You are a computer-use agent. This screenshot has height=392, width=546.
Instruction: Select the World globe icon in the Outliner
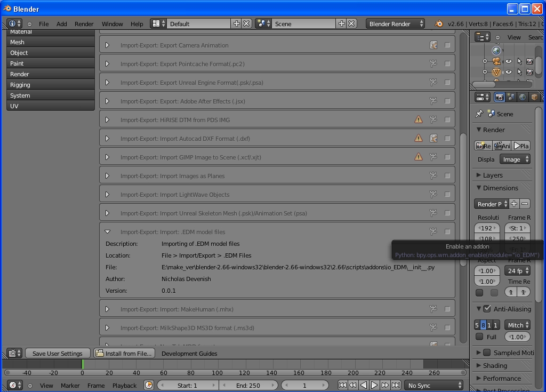[496, 51]
